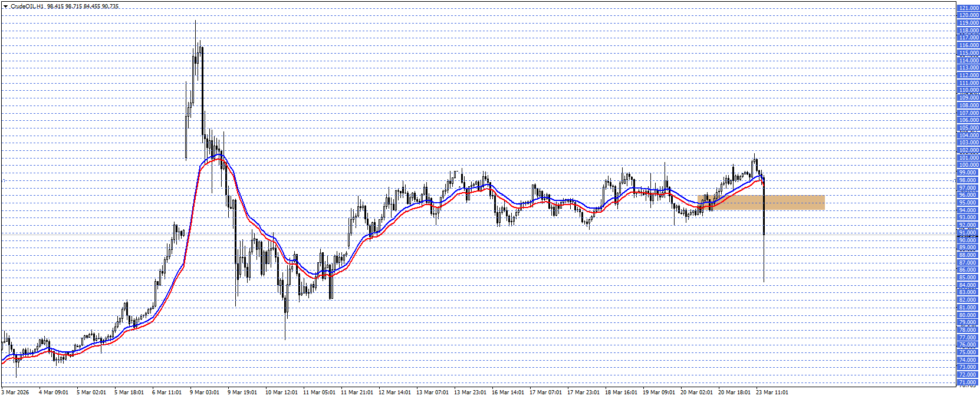This screenshot has height=399, width=980.
Task: Click the 16 Mar 14:01 time label
Action: click(508, 393)
